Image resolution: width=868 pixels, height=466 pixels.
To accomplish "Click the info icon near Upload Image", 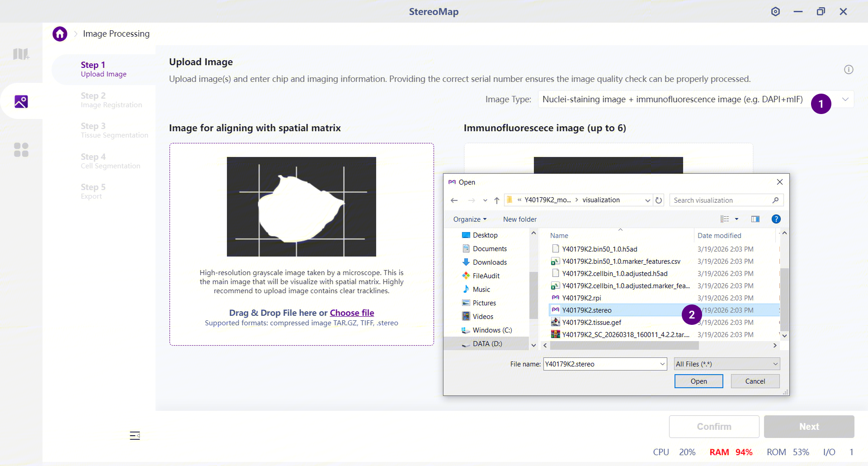I will 849,70.
